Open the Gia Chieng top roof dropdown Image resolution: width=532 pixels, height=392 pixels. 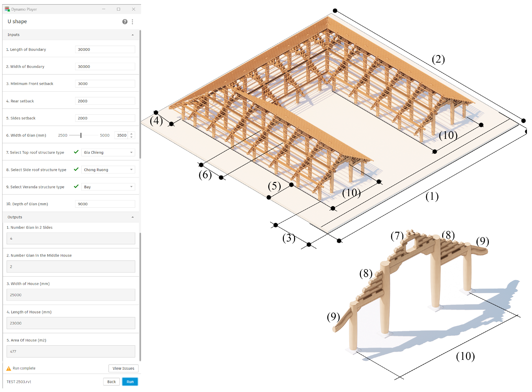(x=108, y=153)
